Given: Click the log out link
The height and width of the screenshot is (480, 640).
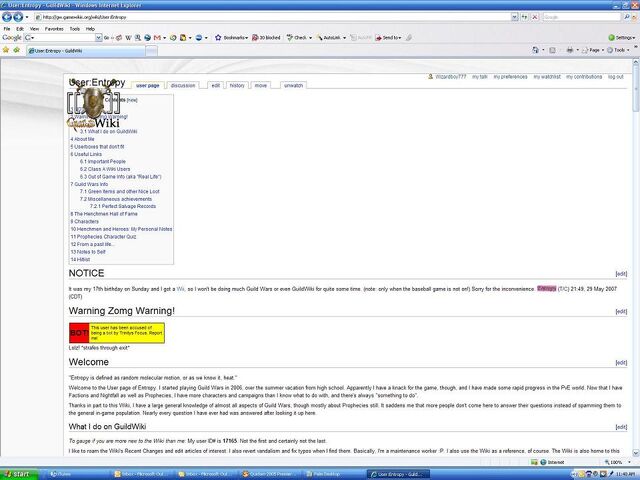Looking at the screenshot, I should tap(616, 77).
